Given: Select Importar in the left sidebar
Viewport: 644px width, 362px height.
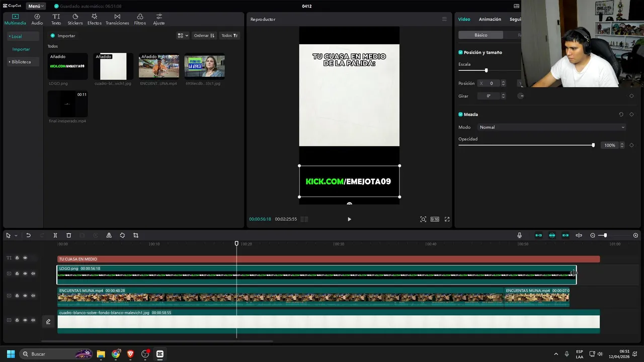Looking at the screenshot, I should tap(21, 49).
